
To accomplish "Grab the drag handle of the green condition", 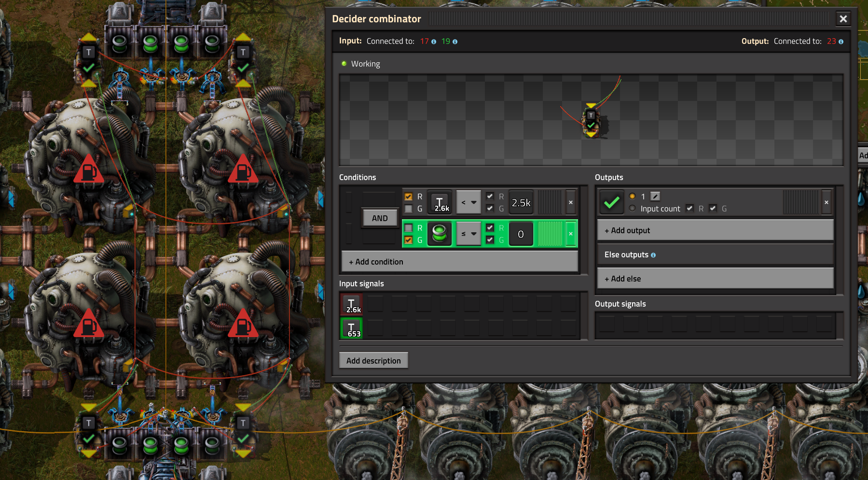I will (x=550, y=234).
